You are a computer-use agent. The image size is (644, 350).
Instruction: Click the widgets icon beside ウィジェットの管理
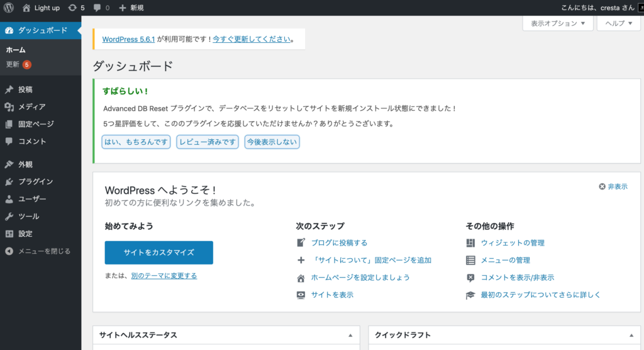(x=470, y=243)
